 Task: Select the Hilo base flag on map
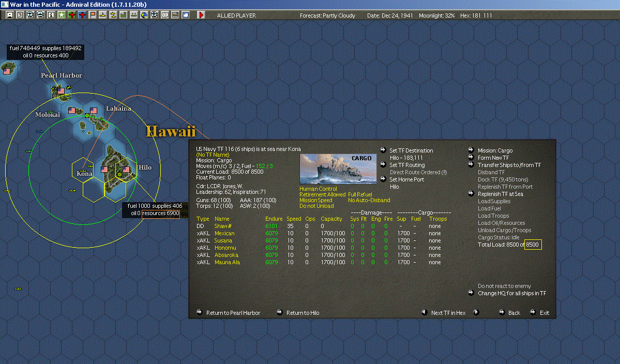[x=126, y=170]
